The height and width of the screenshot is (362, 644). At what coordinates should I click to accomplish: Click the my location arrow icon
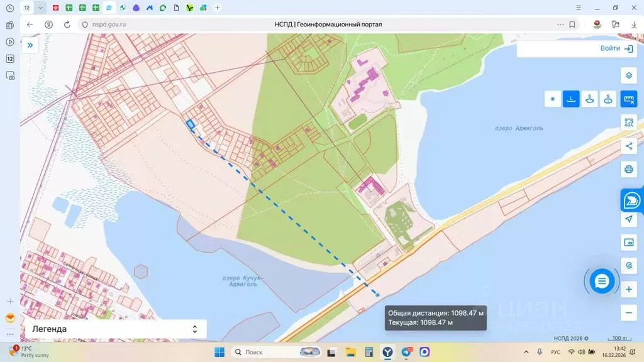(628, 219)
